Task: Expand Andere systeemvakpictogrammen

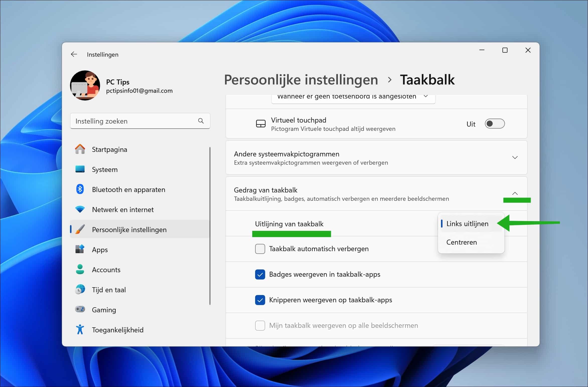Action: click(x=515, y=157)
